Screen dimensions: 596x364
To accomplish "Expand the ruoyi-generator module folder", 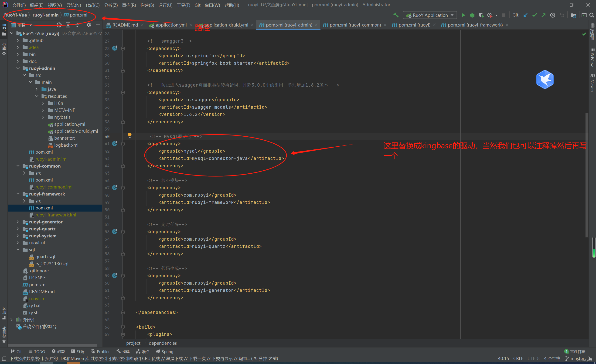I will point(18,222).
